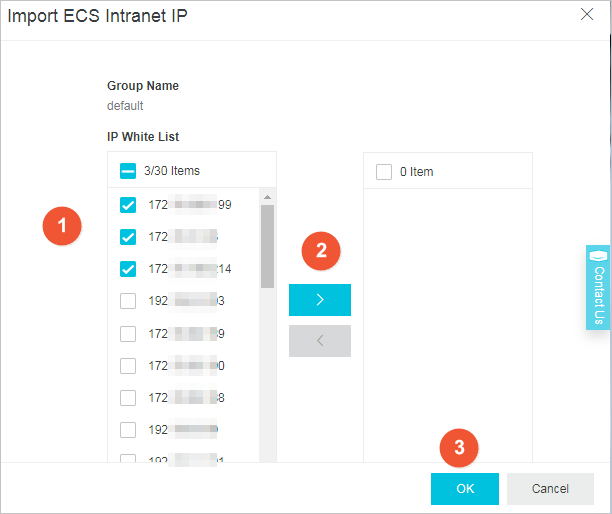This screenshot has height=514, width=612.
Task: Close the Import ECS Intranet IP dialog
Action: [x=587, y=14]
